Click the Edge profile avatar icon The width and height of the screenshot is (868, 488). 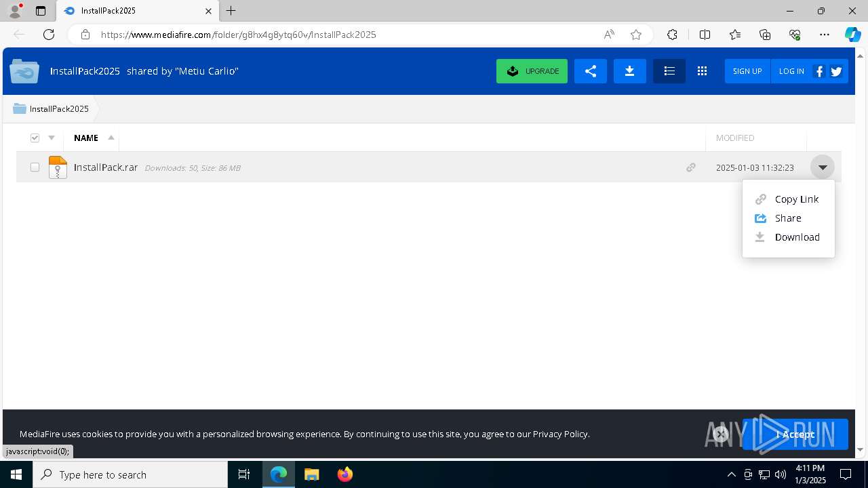click(x=15, y=11)
